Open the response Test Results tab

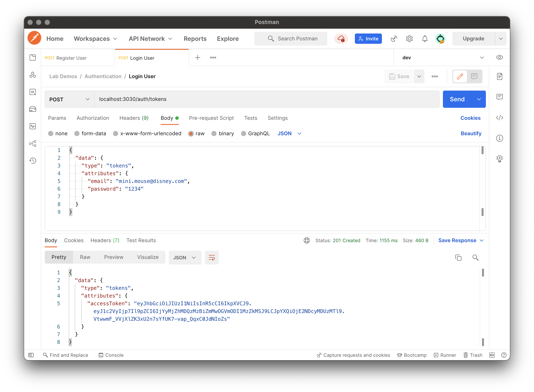click(141, 241)
